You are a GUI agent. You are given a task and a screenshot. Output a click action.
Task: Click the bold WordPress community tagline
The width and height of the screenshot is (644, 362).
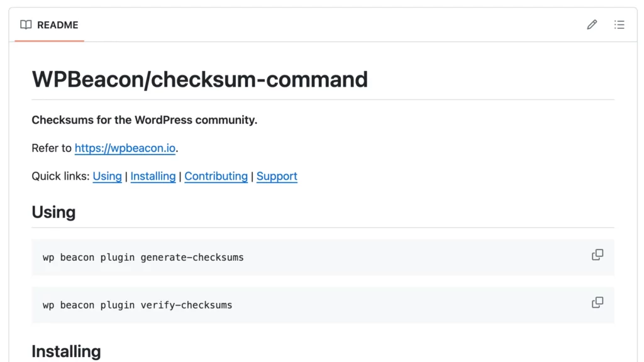pos(144,119)
